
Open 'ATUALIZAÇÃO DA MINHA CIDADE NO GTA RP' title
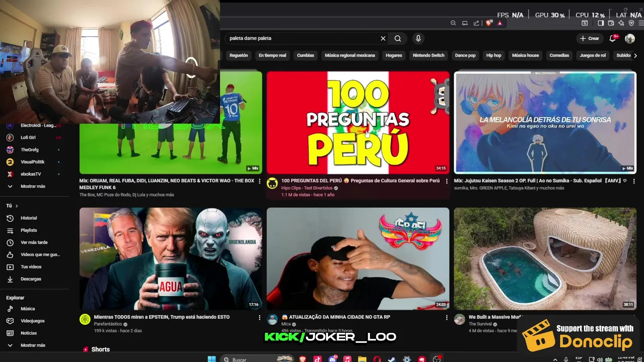(x=336, y=317)
